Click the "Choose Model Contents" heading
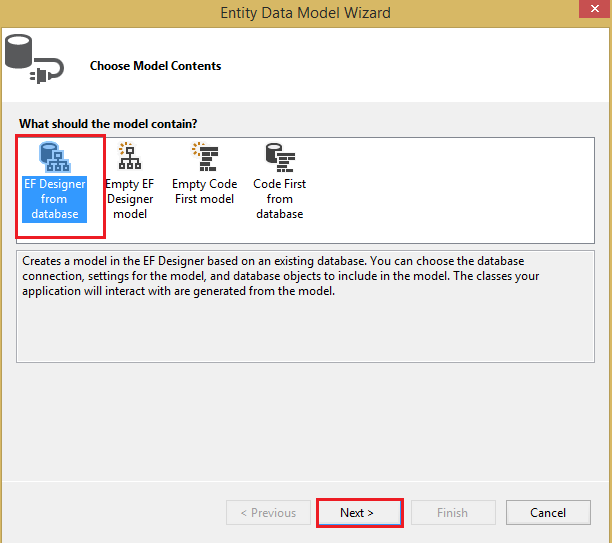The image size is (612, 543). (x=155, y=66)
